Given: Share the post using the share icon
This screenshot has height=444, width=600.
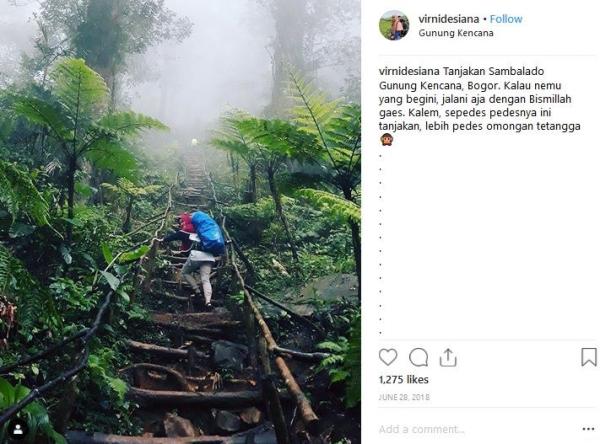Looking at the screenshot, I should pos(448,357).
